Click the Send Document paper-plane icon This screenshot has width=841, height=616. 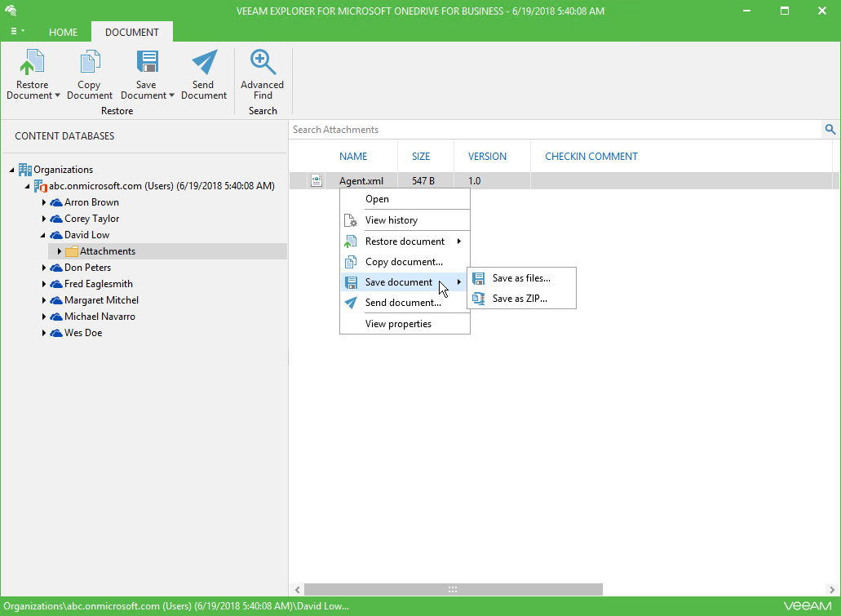[205, 62]
